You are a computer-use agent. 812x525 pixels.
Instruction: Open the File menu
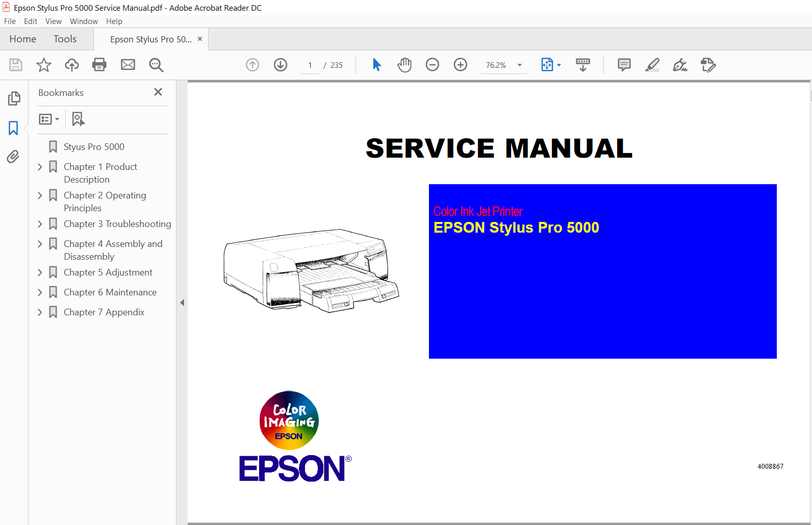10,21
